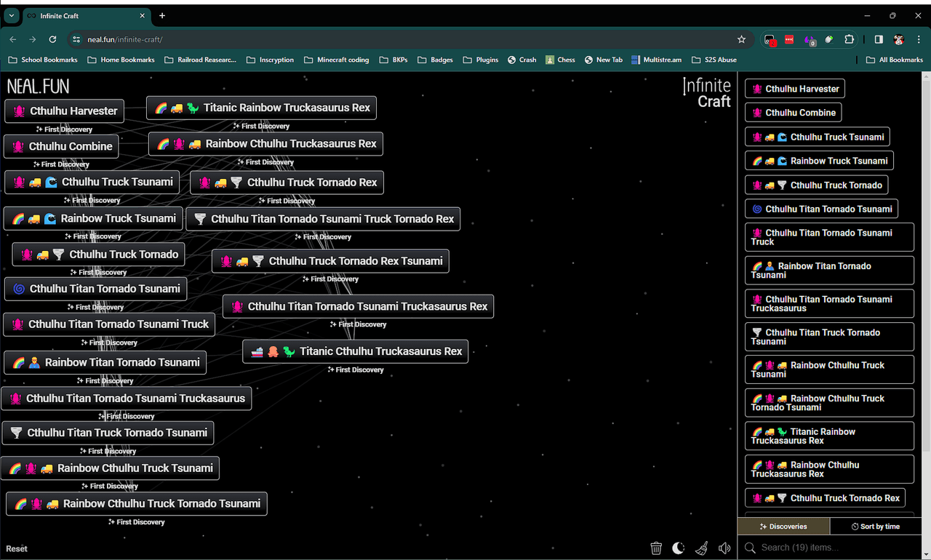Open the School Bookmarks folder

point(42,60)
